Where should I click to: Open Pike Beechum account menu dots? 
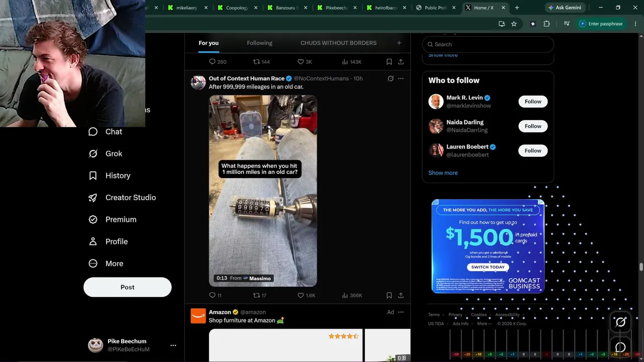[173, 345]
